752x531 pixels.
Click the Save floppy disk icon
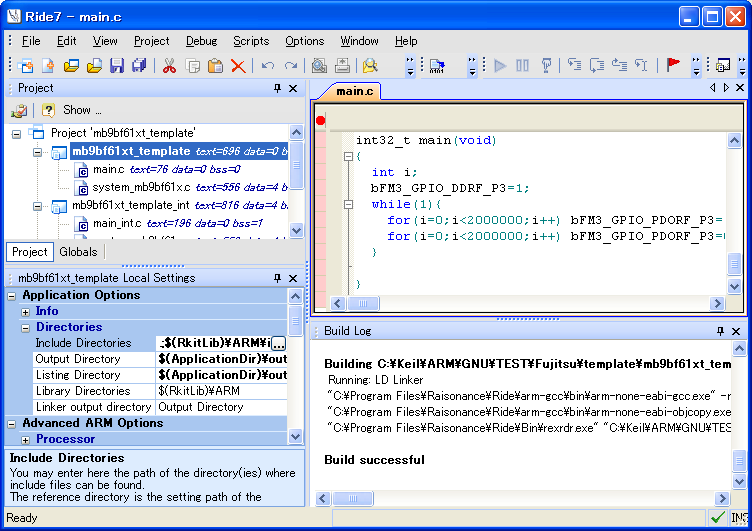pos(117,65)
